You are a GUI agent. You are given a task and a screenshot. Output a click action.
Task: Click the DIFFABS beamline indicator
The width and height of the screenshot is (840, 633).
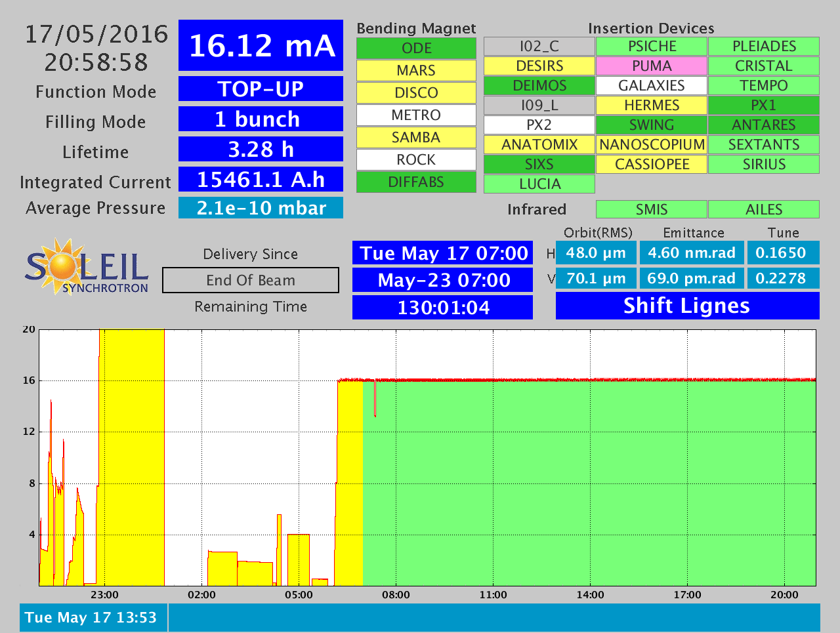[x=416, y=182]
